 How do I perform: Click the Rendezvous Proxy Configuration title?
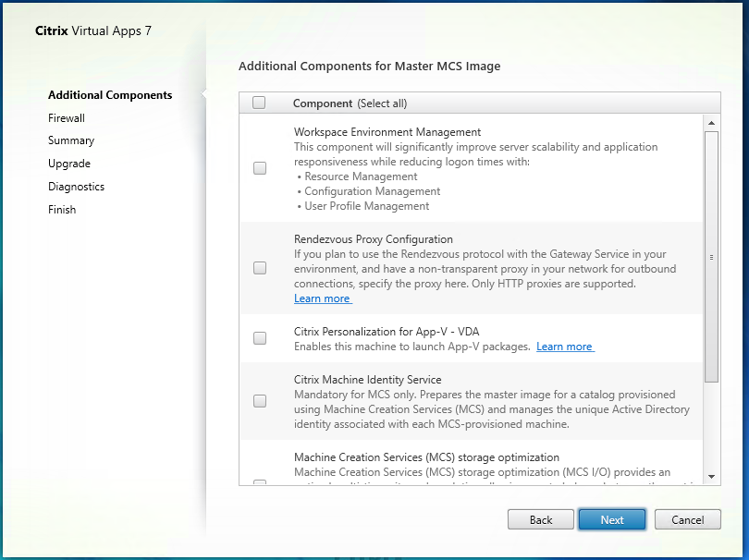point(373,239)
